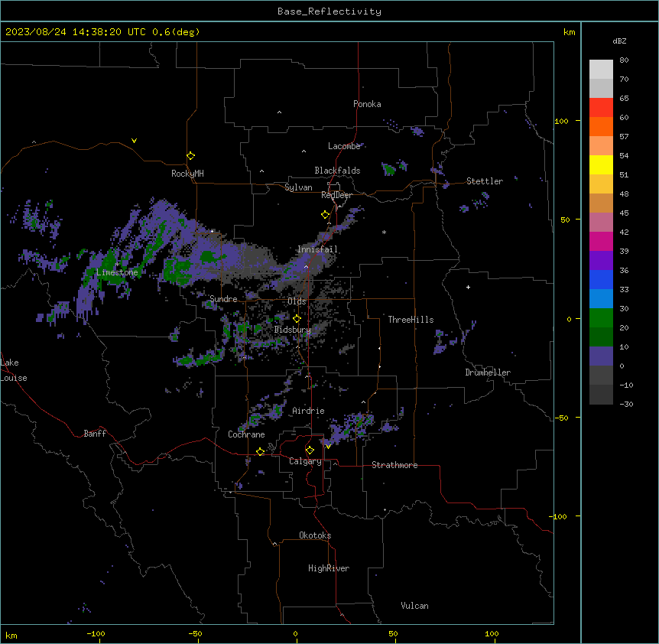Select the violet band in dBZ legend

click(601, 261)
